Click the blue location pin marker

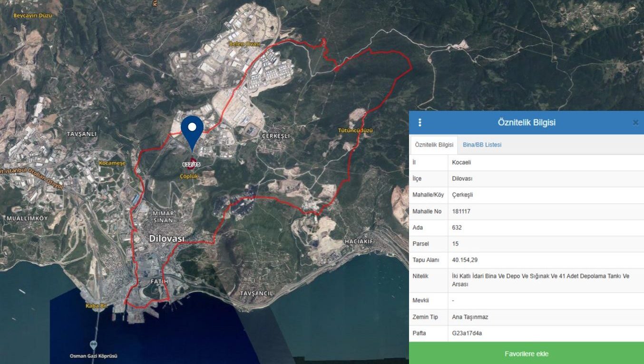[192, 129]
